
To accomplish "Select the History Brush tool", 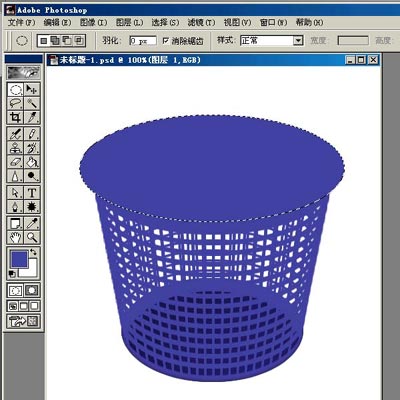I will coord(32,148).
